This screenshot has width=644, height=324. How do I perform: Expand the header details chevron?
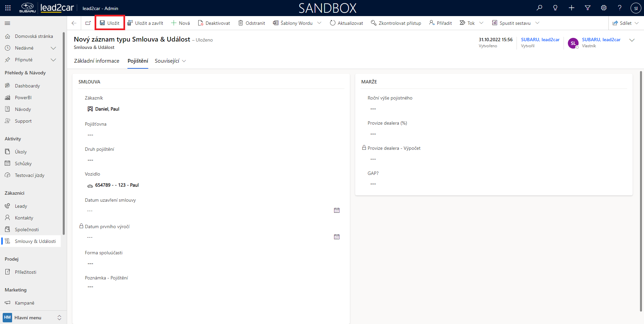point(632,40)
